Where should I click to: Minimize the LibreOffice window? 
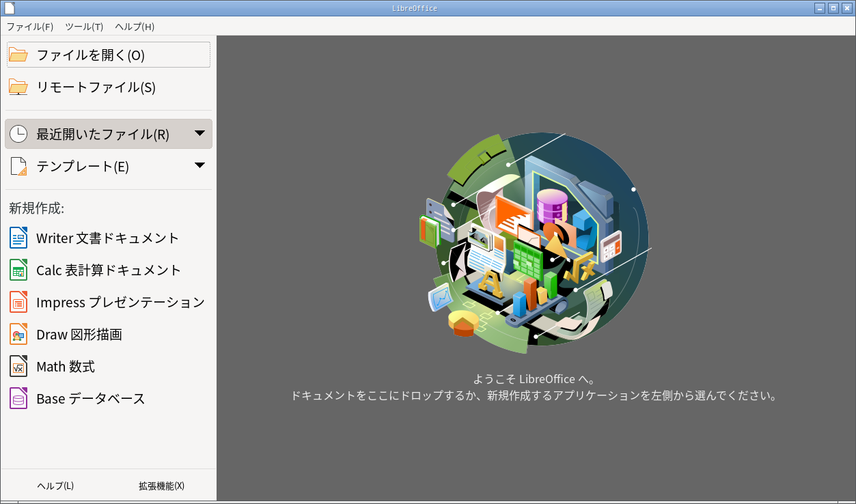820,8
